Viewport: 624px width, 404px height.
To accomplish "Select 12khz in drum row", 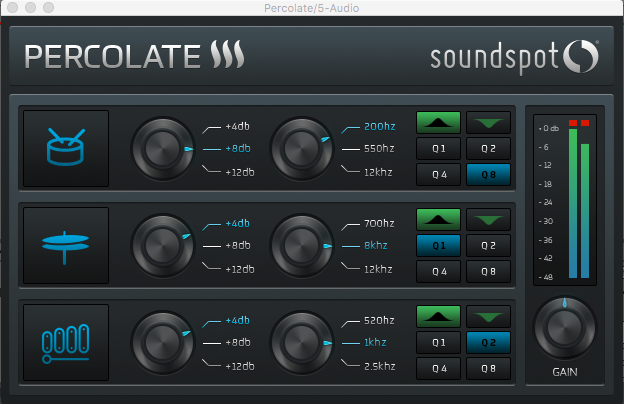I will click(x=378, y=172).
